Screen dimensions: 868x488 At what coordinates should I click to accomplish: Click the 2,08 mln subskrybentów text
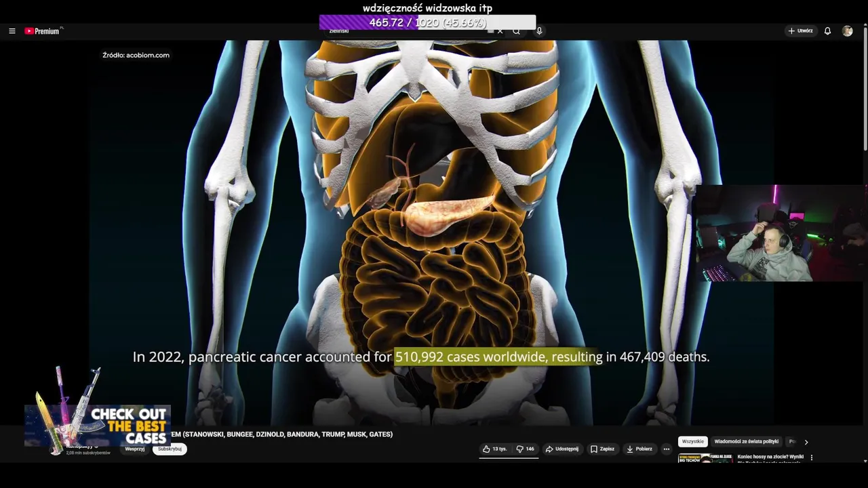click(x=88, y=453)
